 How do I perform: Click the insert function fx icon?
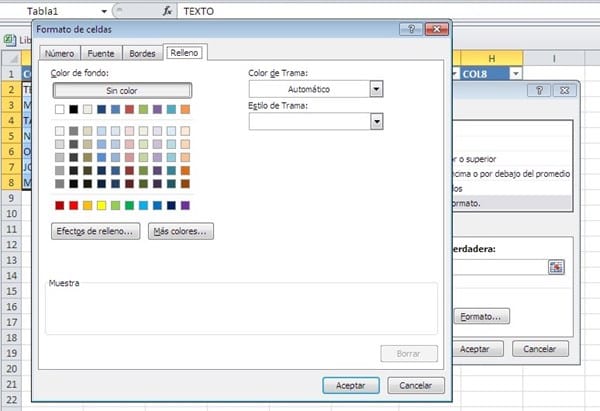167,11
